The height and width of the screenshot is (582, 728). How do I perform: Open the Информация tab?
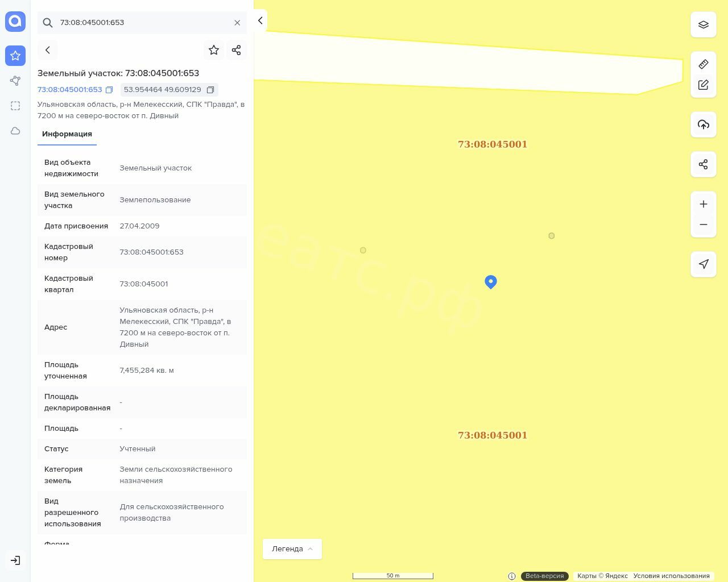click(67, 134)
